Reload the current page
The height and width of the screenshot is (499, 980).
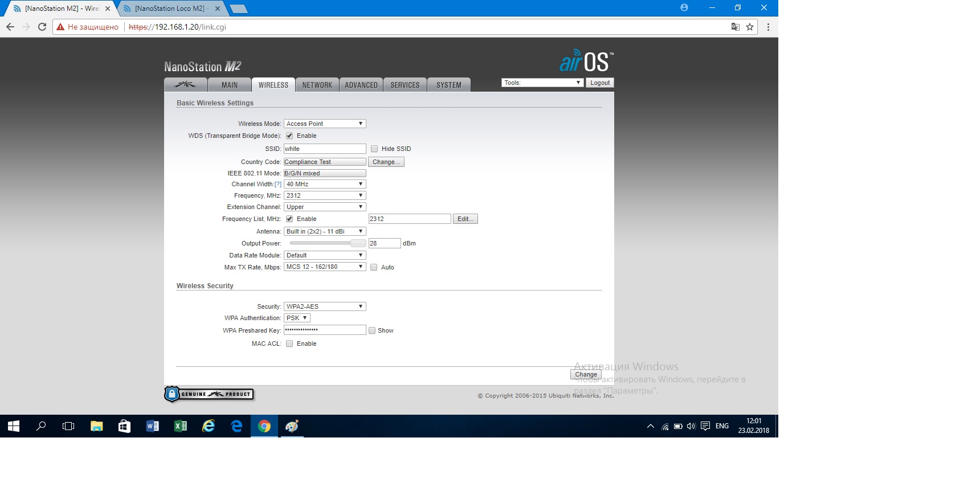pyautogui.click(x=42, y=27)
